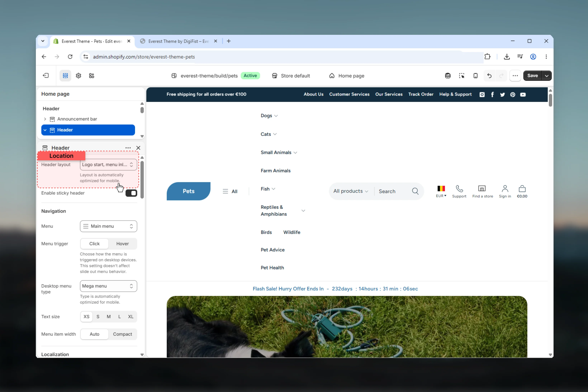Click the redo icon
588x392 pixels.
pos(501,75)
